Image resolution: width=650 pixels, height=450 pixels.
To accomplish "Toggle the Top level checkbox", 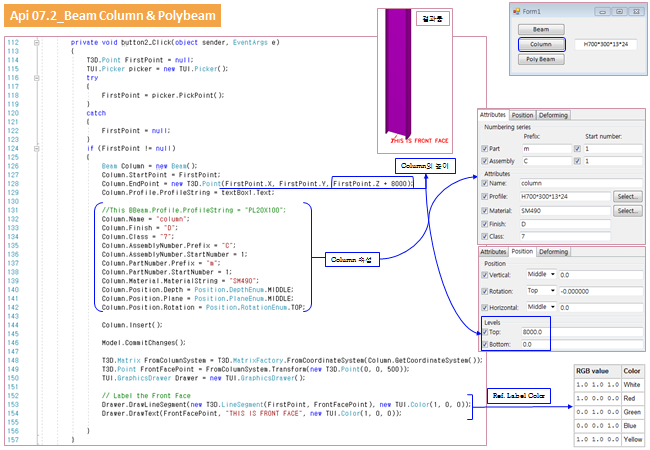I will (485, 331).
